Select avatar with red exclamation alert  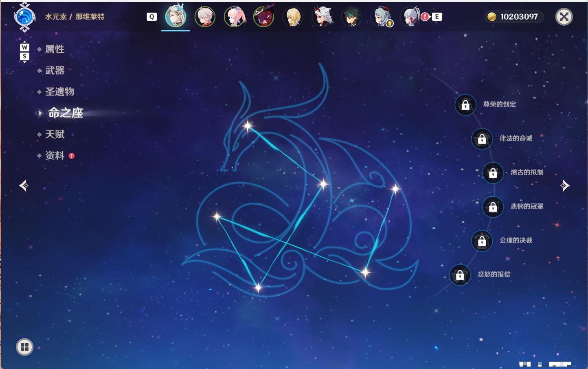[412, 17]
